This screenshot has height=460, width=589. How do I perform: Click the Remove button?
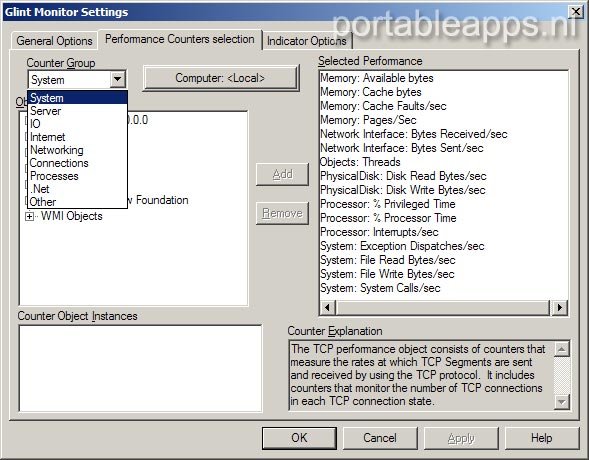coord(282,213)
